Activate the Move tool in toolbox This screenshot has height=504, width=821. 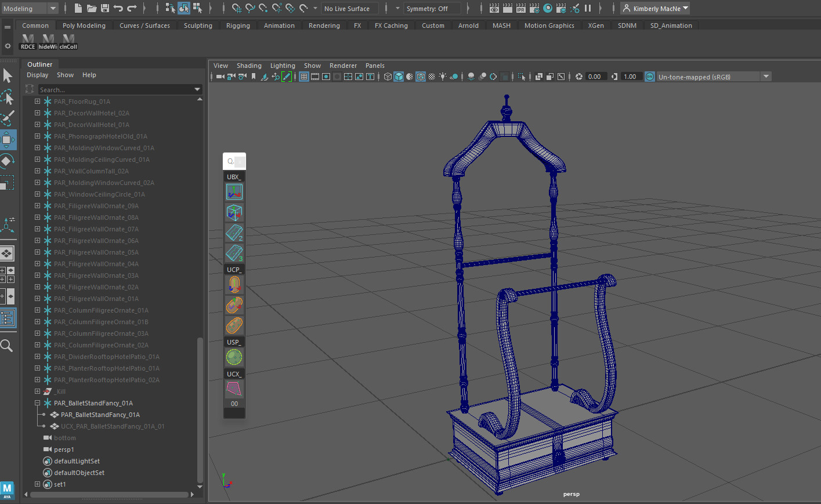click(x=8, y=140)
